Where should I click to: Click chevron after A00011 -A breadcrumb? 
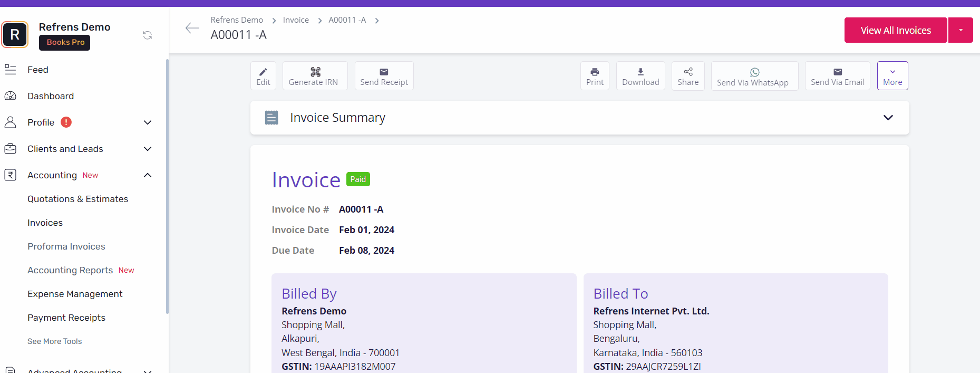pyautogui.click(x=377, y=21)
